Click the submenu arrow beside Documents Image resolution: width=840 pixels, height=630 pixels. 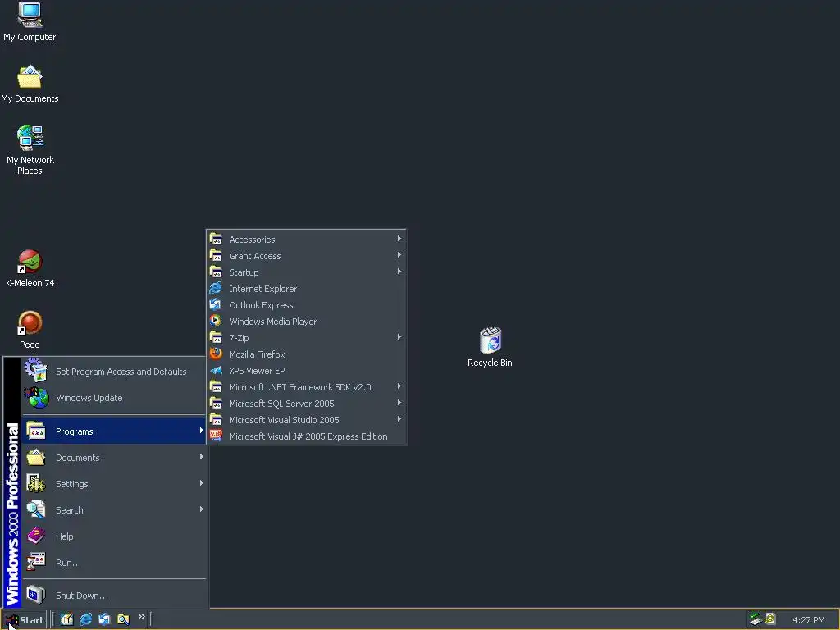coord(202,457)
